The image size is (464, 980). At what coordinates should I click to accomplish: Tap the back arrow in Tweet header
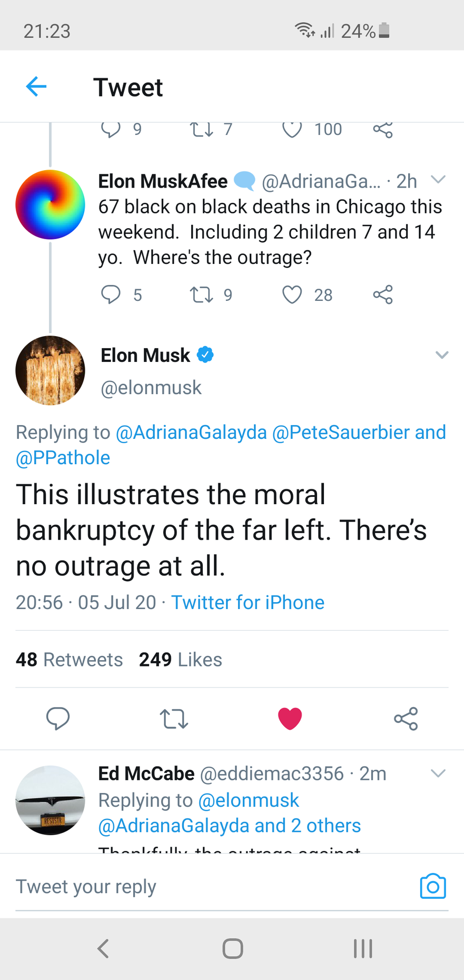[36, 87]
